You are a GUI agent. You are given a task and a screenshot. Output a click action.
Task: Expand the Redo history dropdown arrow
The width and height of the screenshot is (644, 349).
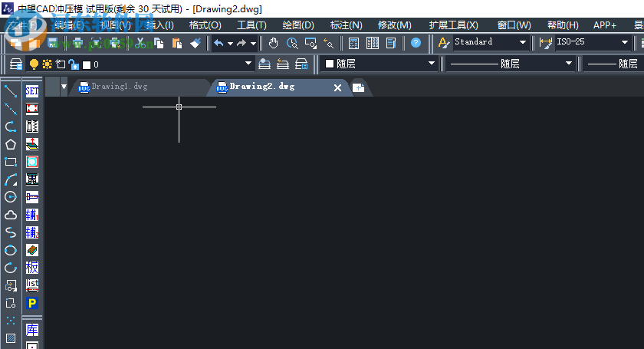click(253, 43)
